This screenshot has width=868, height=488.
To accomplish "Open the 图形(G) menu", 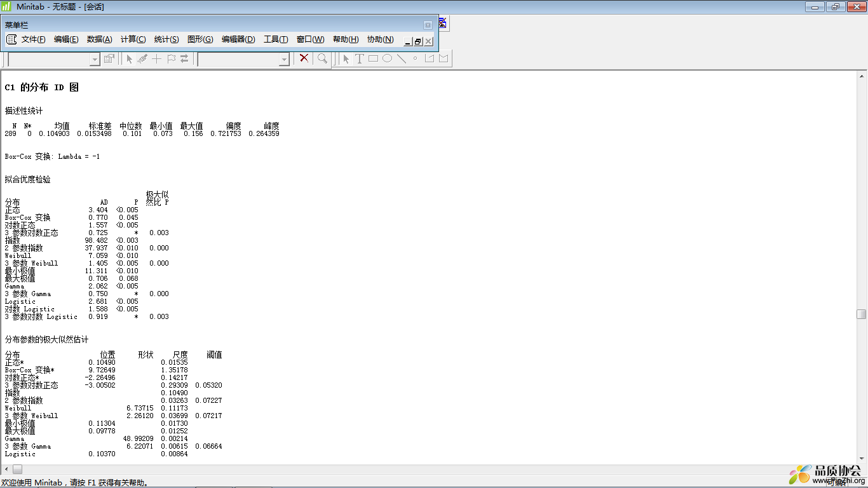I will [200, 39].
